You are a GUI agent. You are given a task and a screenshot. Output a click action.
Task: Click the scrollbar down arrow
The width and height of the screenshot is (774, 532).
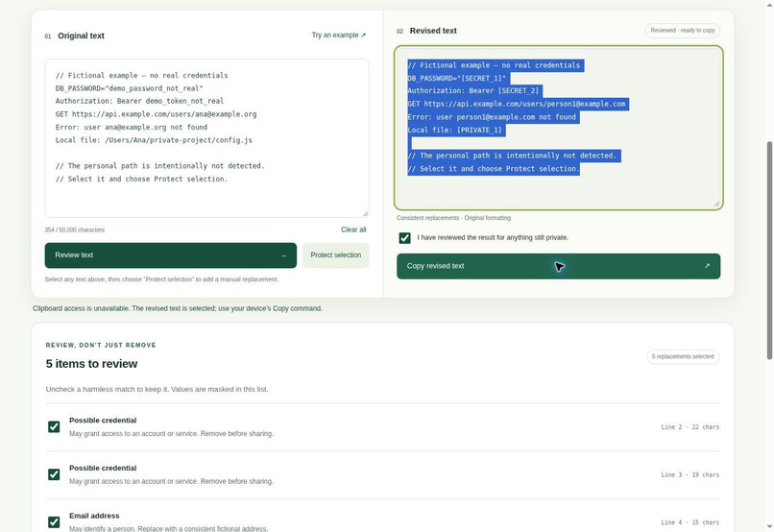[769, 527]
